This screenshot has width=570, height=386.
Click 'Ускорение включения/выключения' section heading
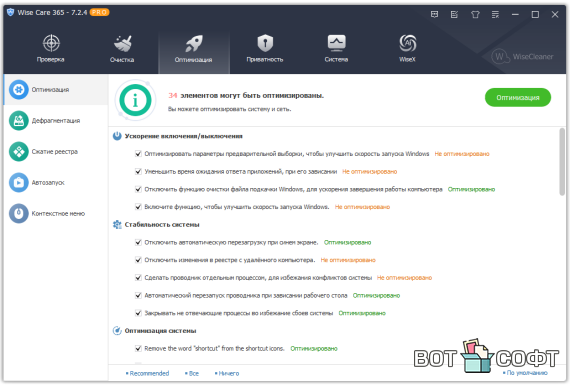tap(184, 136)
